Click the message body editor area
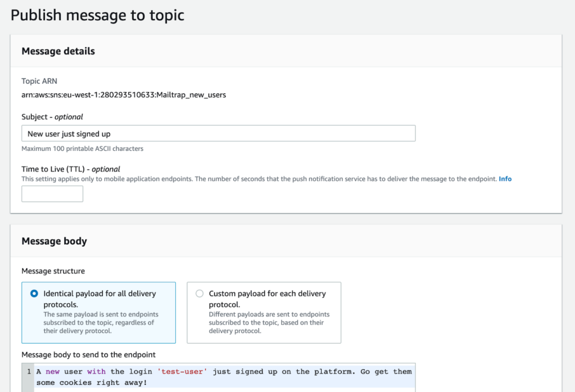This screenshot has height=392, width=575. (222, 376)
